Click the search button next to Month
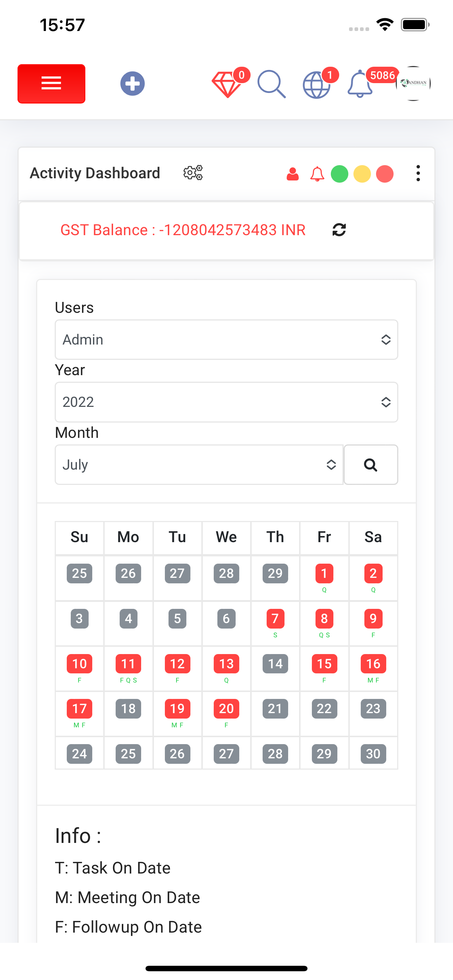 click(371, 464)
